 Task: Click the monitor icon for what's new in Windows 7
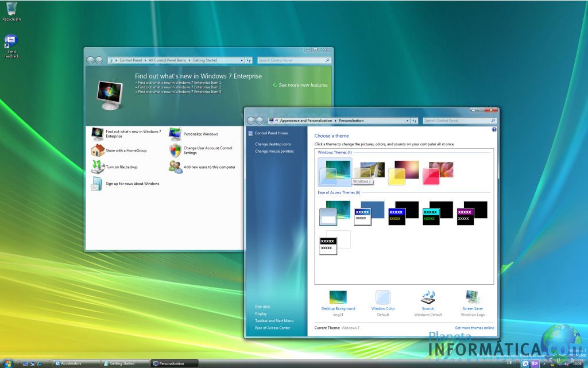coord(98,134)
